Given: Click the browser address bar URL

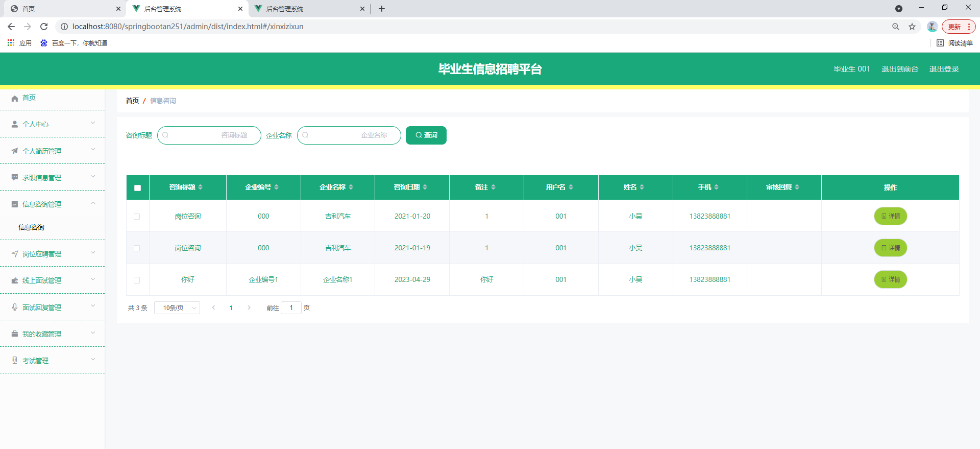Looking at the screenshot, I should pos(188,27).
